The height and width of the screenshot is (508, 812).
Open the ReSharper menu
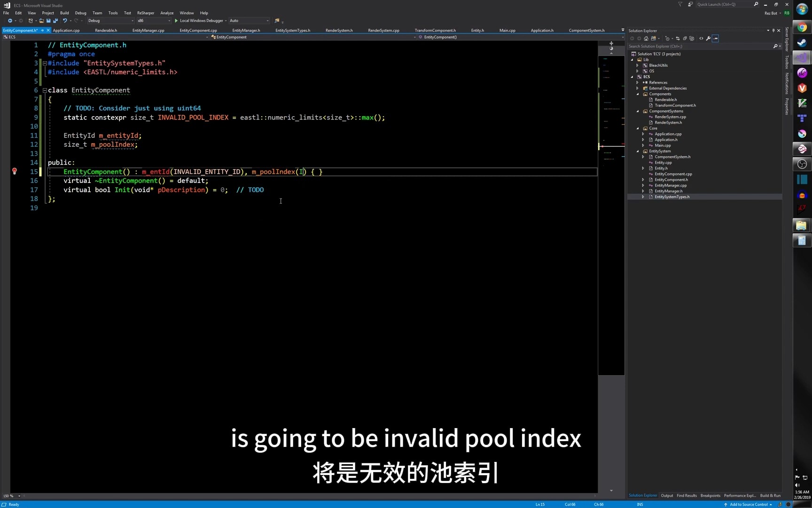point(146,13)
